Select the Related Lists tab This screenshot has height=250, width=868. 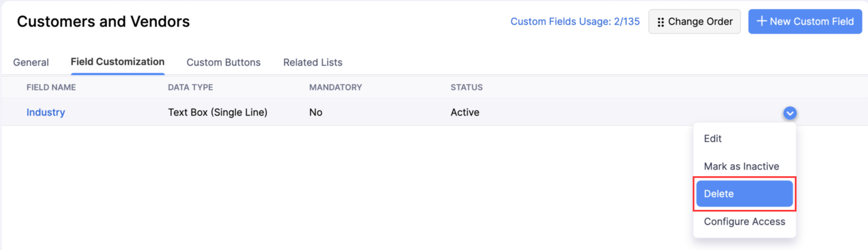click(x=313, y=62)
